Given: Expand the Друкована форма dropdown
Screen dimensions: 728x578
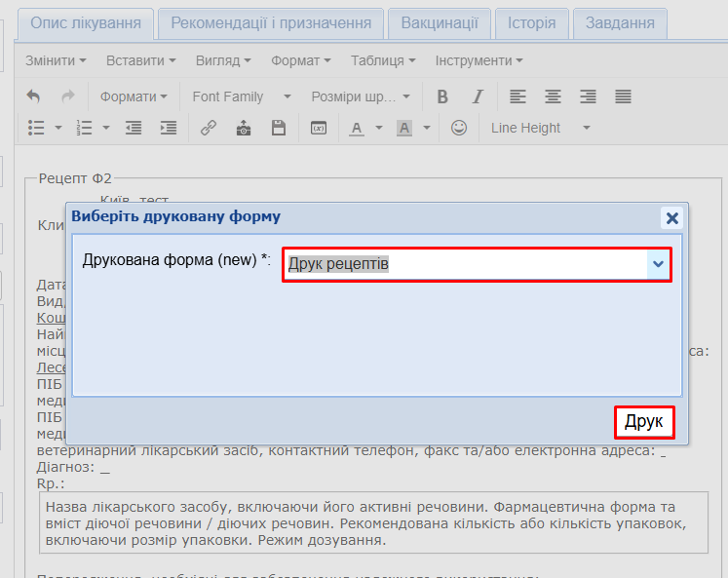Looking at the screenshot, I should (x=658, y=264).
